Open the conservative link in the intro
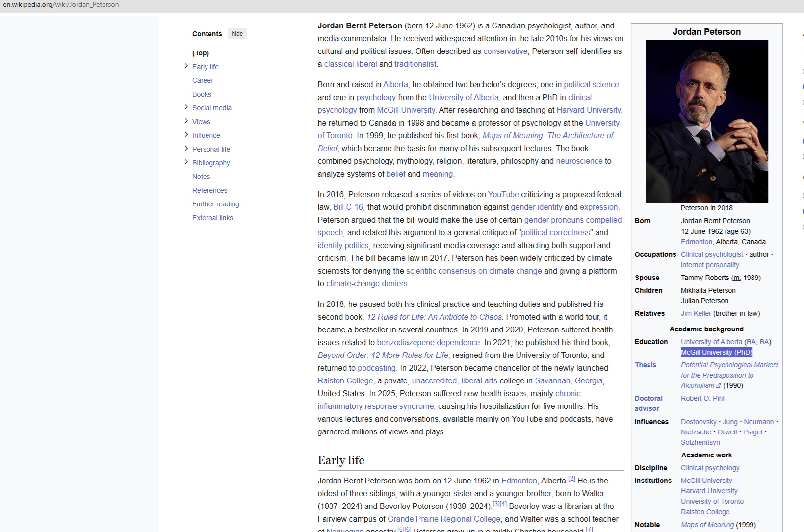Viewport: 804px width, 532px height. point(505,51)
